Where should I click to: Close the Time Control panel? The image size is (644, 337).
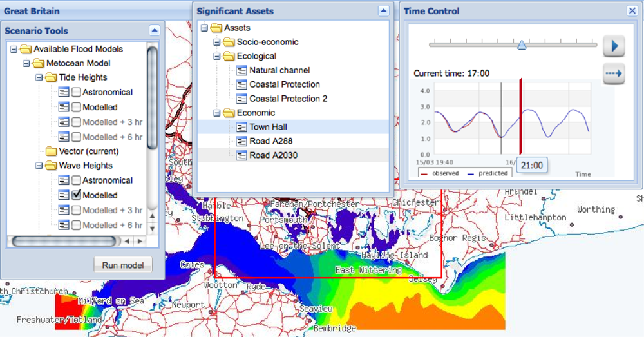[x=632, y=11]
